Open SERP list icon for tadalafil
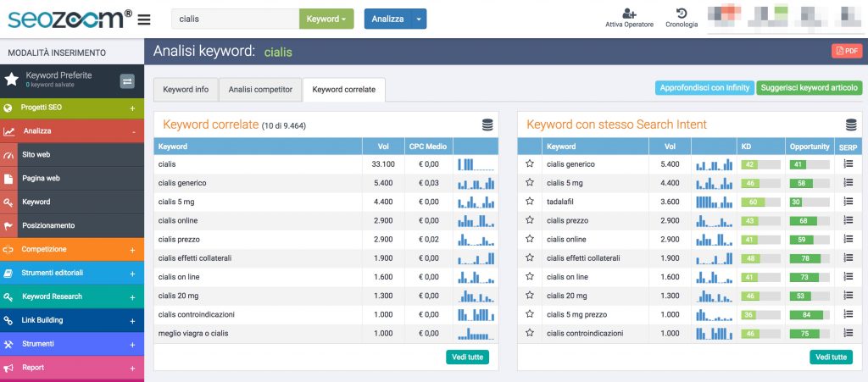Image resolution: width=868 pixels, height=382 pixels. [848, 202]
